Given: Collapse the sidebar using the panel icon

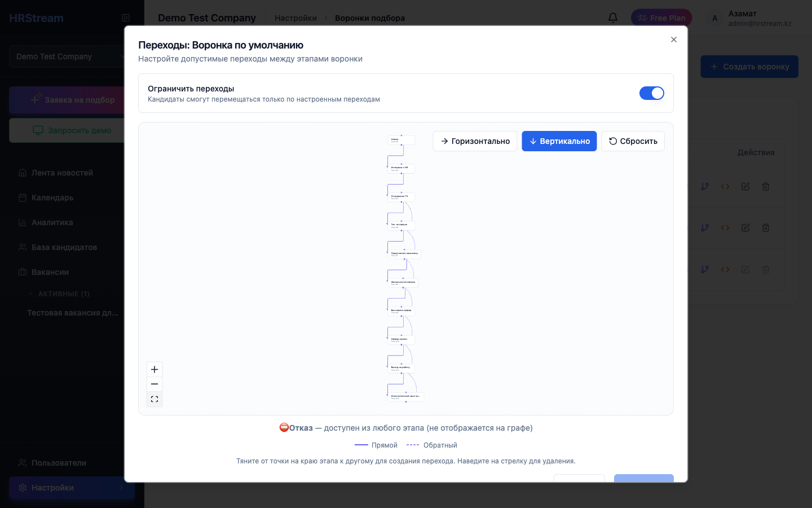Looking at the screenshot, I should pos(126,17).
